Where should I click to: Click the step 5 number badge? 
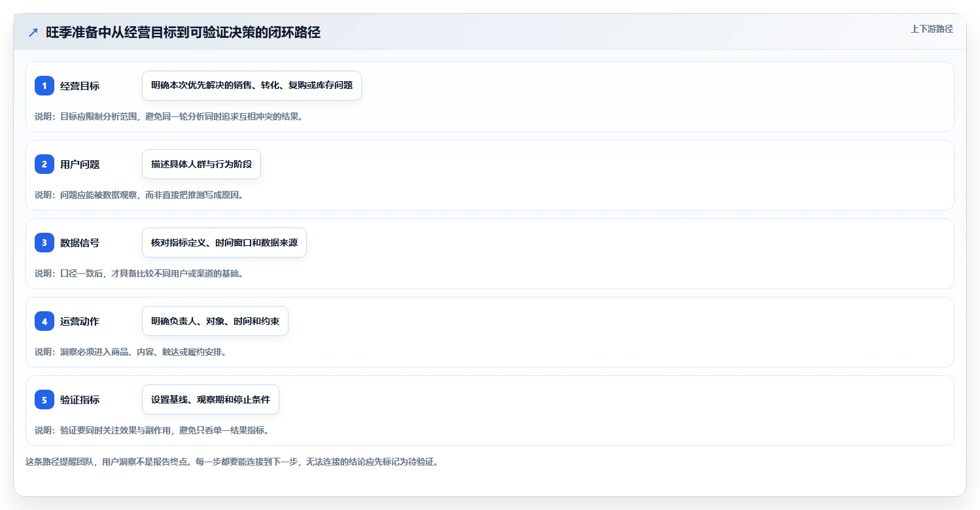pos(44,399)
